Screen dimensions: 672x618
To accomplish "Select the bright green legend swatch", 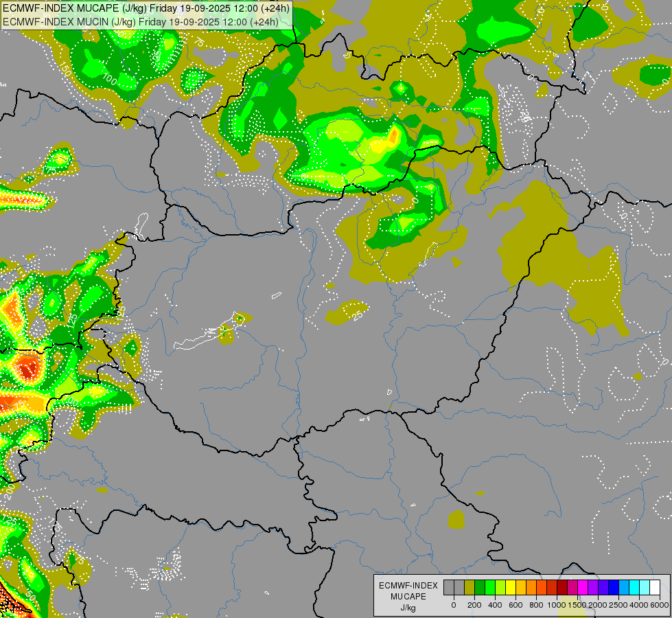I will pos(490,587).
